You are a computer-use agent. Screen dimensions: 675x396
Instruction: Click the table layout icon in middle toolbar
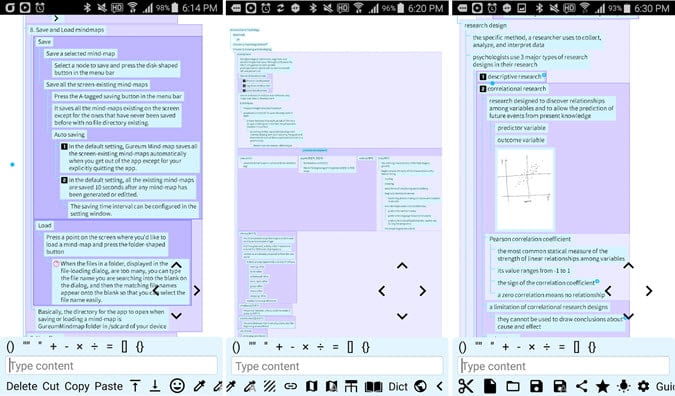tap(351, 386)
